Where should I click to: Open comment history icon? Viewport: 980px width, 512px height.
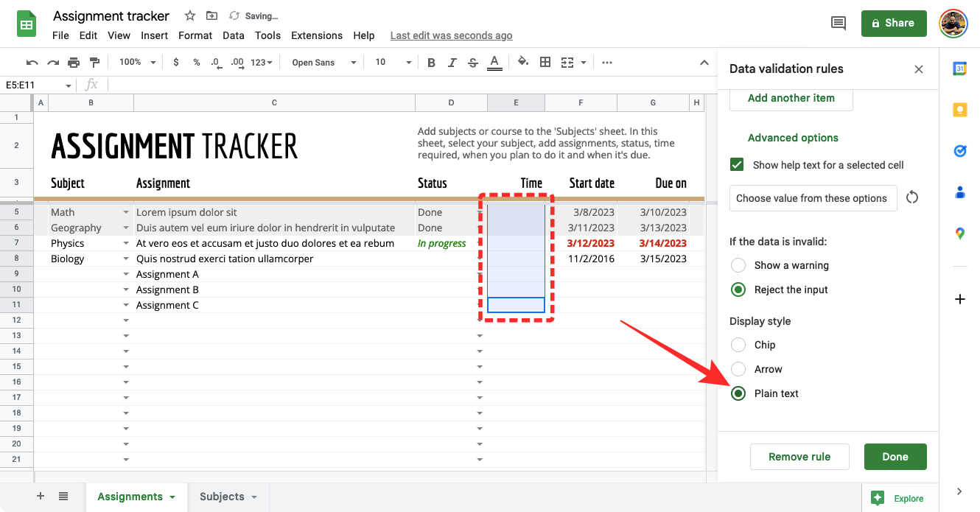[838, 24]
